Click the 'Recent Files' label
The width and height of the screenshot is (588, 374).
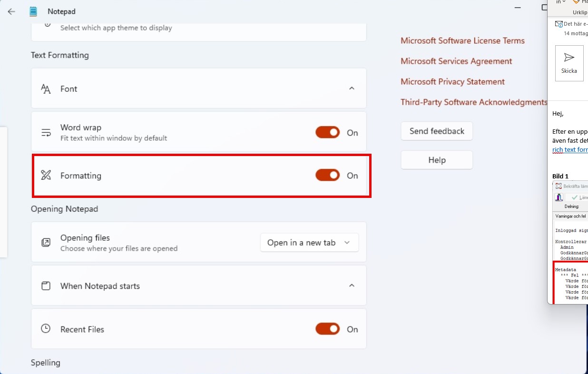tap(82, 329)
